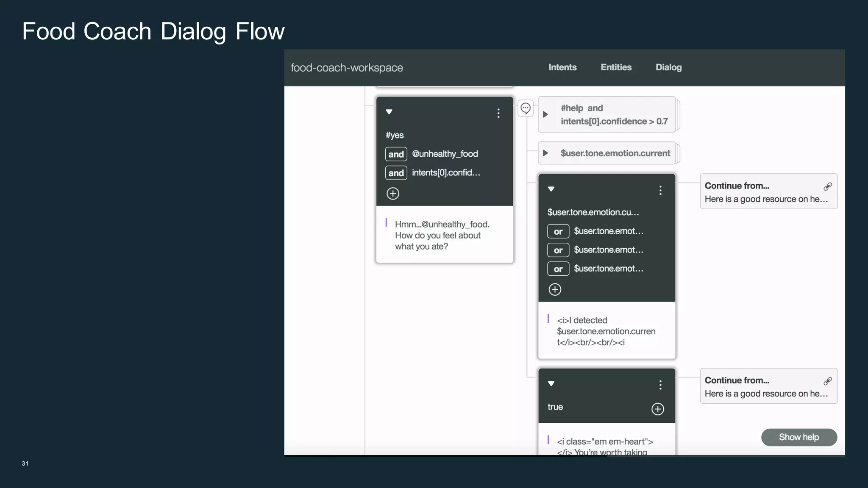
Task: Open the Intents tab
Action: click(562, 67)
